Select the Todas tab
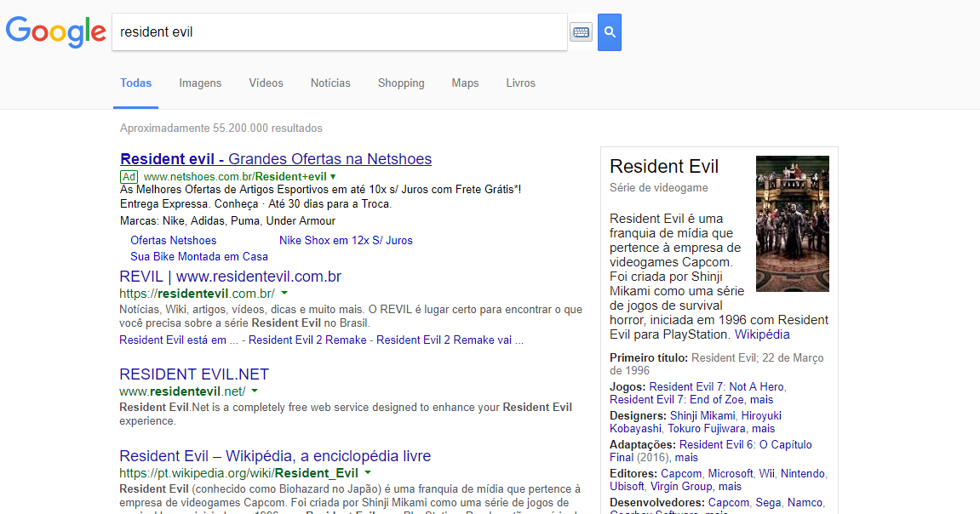 (x=135, y=83)
